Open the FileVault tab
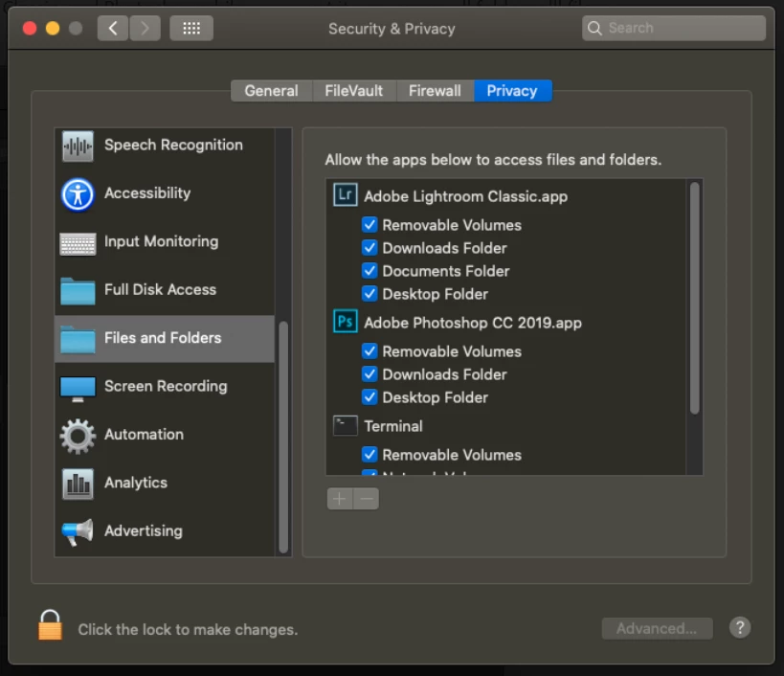The width and height of the screenshot is (784, 676). [x=354, y=91]
